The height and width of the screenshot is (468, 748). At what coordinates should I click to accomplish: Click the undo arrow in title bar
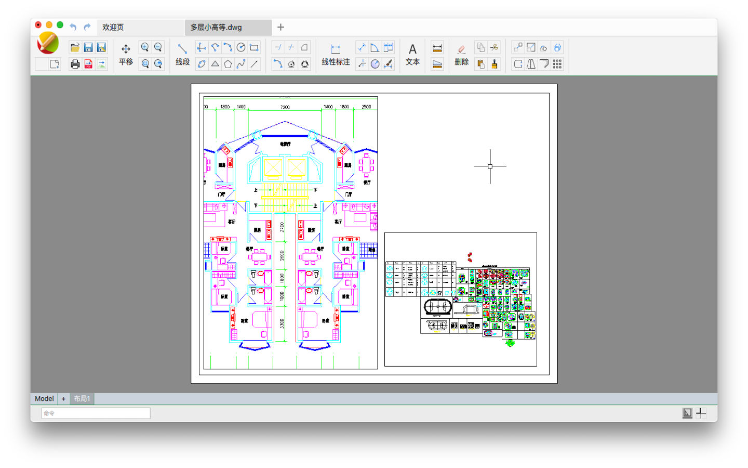coord(73,27)
